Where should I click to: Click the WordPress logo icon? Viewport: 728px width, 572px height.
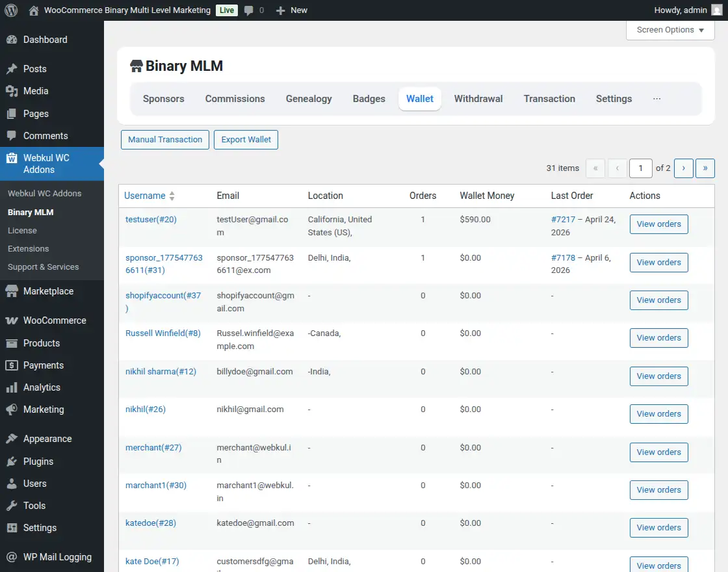point(11,10)
